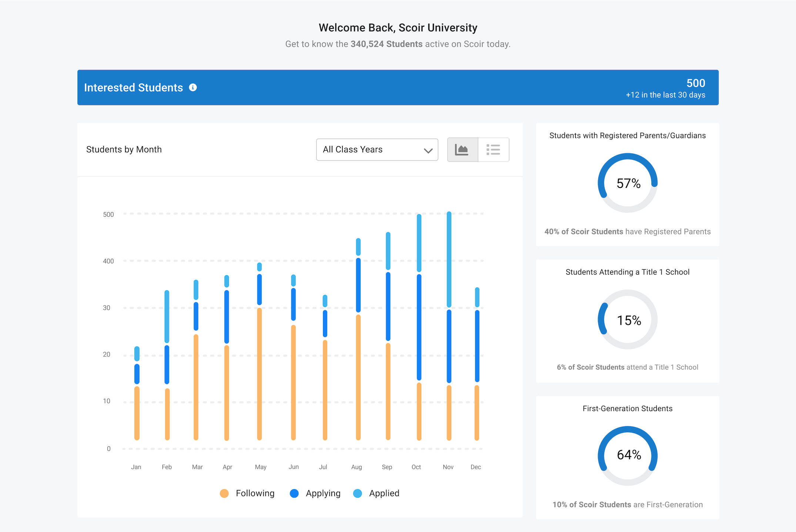Screen dimensions: 796x532
Task: Click the Jan axis label
Action: 136,467
